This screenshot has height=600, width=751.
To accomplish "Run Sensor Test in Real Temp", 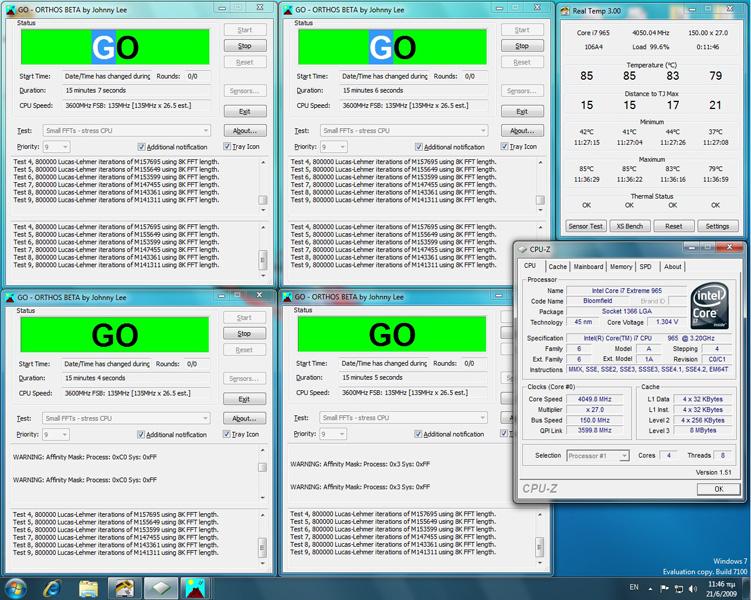I will click(586, 226).
